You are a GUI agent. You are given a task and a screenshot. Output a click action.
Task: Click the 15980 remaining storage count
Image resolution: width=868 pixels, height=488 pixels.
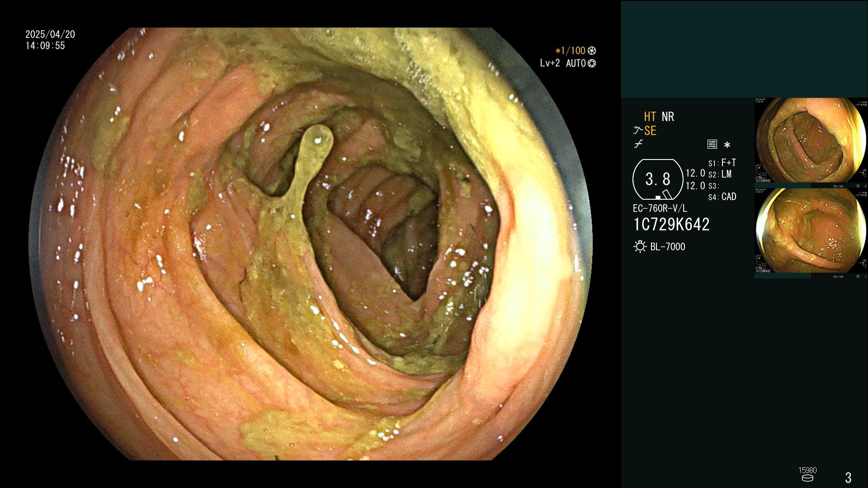(807, 470)
